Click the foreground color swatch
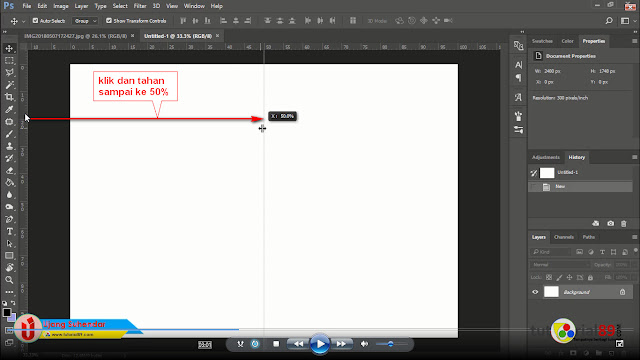 (x=7, y=313)
